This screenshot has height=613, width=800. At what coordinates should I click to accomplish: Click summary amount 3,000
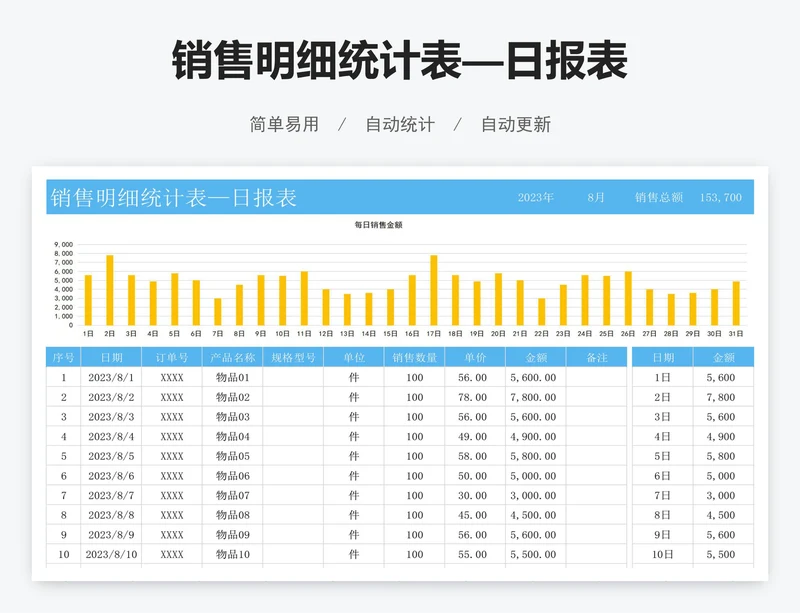(723, 496)
